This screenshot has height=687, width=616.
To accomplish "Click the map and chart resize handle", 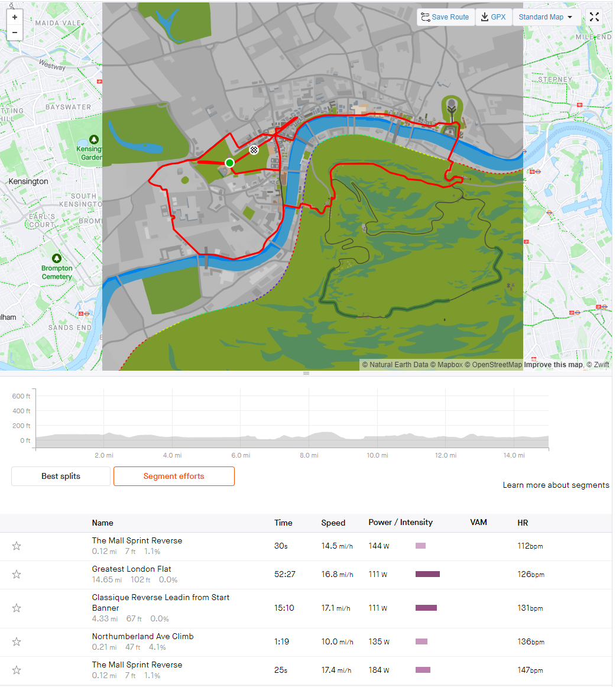I will click(306, 373).
